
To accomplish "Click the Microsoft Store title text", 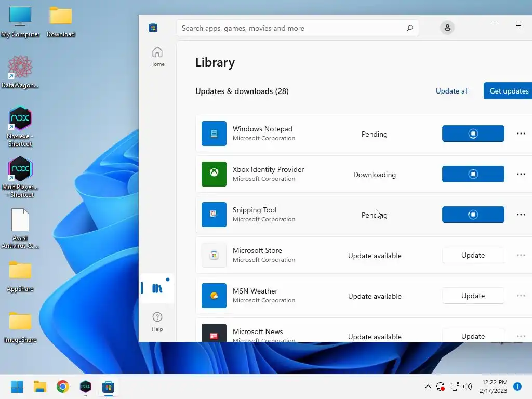I will (257, 250).
